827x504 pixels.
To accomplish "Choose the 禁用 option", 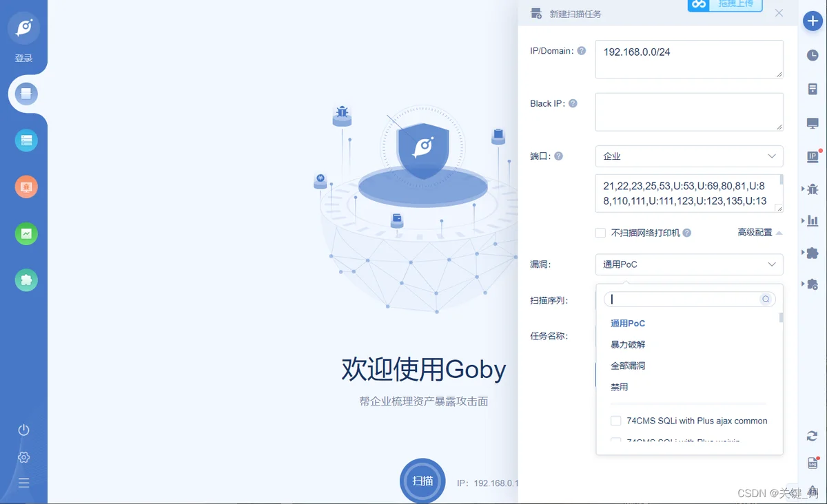I will click(x=620, y=387).
